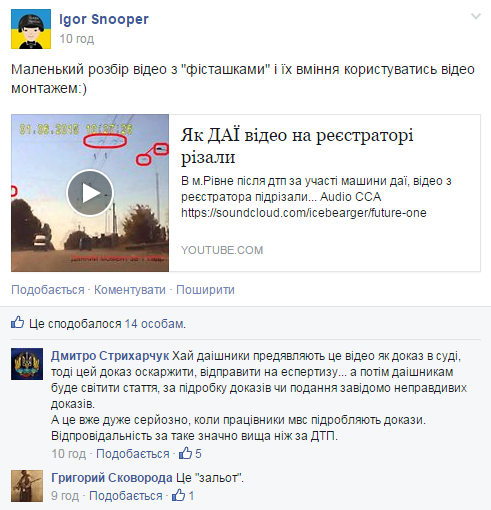Open Igor Snooper's profile avatar
Image resolution: width=491 pixels, height=510 pixels.
31,29
